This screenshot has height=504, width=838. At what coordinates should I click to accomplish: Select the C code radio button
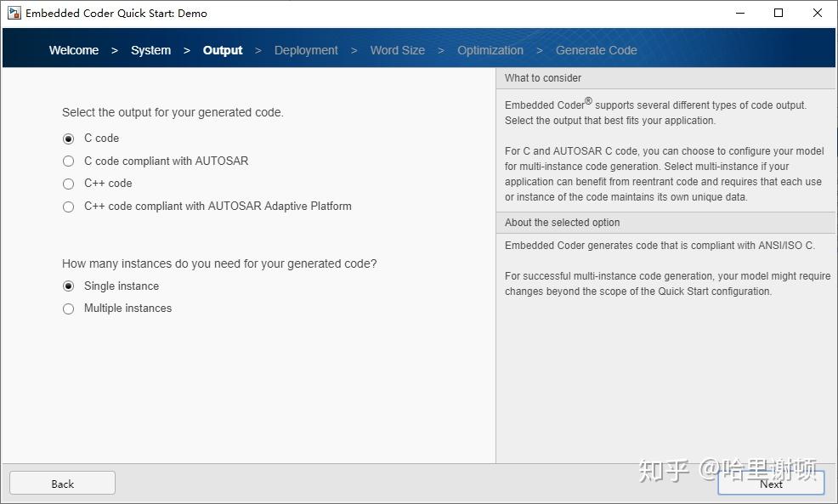[68, 139]
